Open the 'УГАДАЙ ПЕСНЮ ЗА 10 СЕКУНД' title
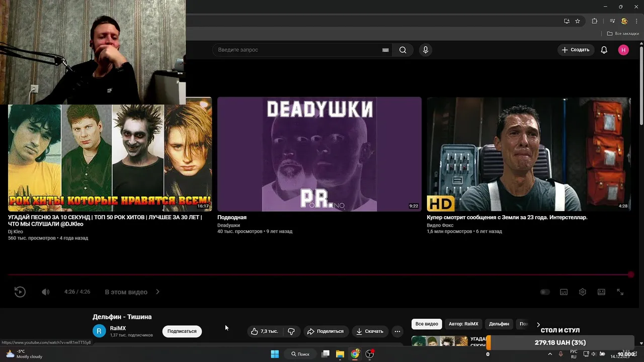The width and height of the screenshot is (644, 362). coord(105,221)
